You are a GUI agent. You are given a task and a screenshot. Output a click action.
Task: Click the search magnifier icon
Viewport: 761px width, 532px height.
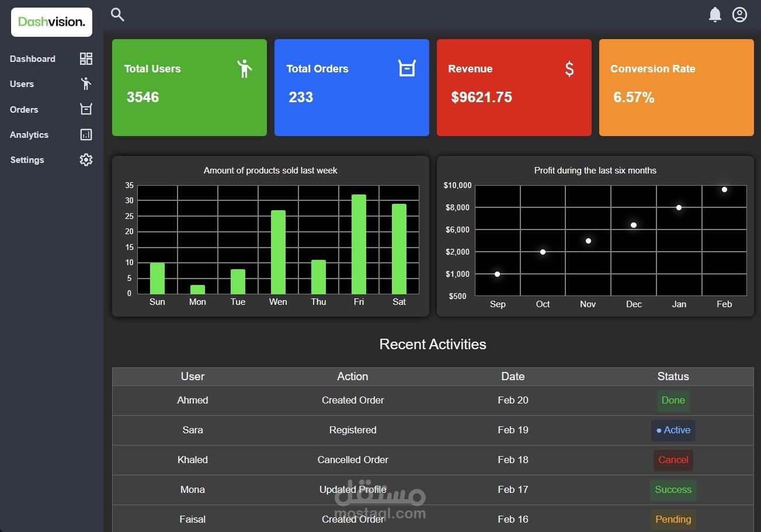[117, 15]
